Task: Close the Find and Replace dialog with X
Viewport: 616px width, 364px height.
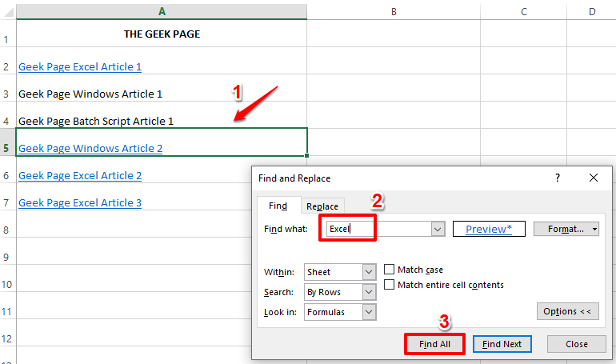Action: click(x=593, y=178)
